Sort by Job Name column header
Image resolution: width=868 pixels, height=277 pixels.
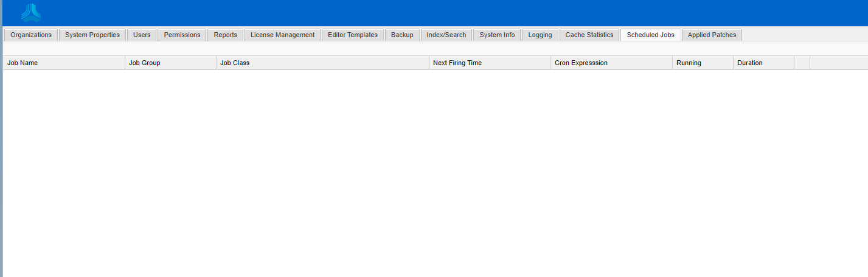click(64, 63)
